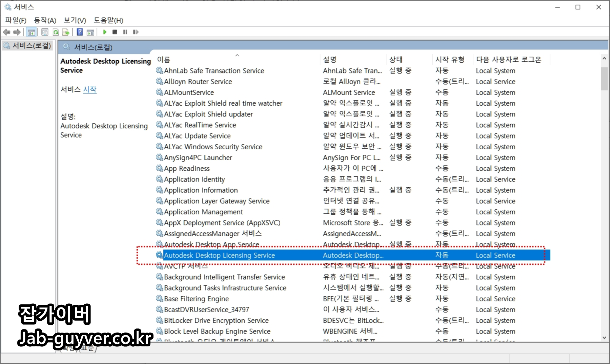Viewport: 610px width, 364px height.
Task: Open the 도움말(H) menu
Action: coord(108,20)
